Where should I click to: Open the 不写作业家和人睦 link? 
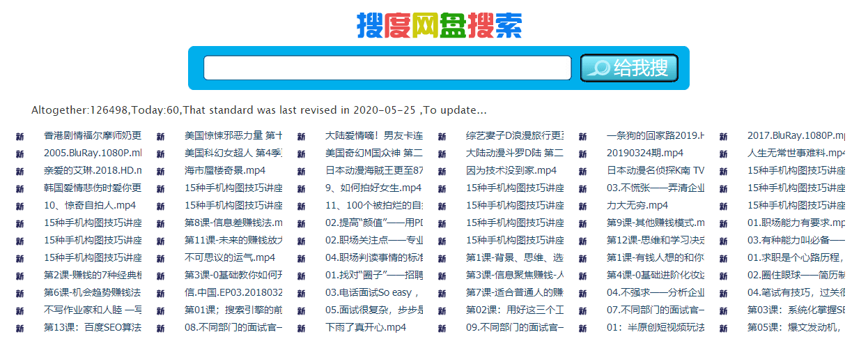point(93,310)
